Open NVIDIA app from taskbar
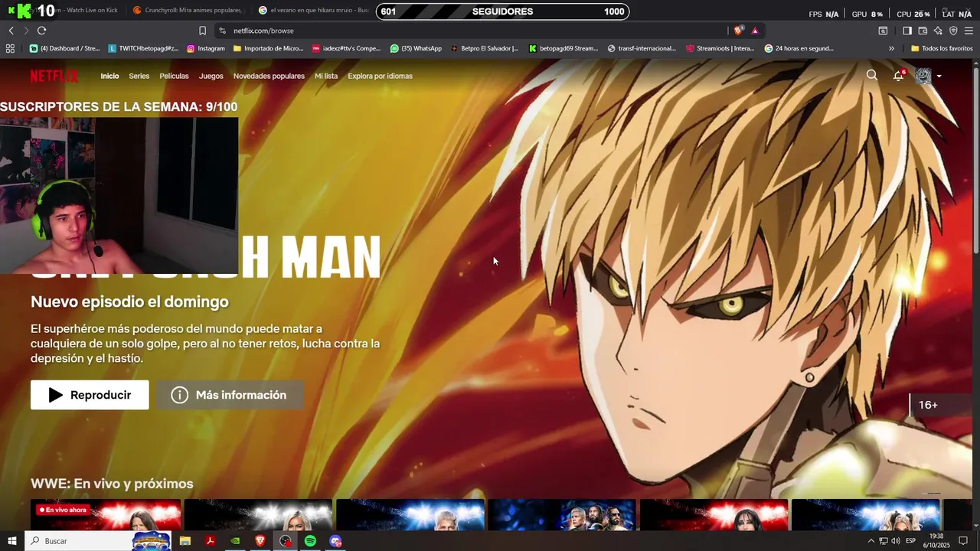 pyautogui.click(x=235, y=541)
